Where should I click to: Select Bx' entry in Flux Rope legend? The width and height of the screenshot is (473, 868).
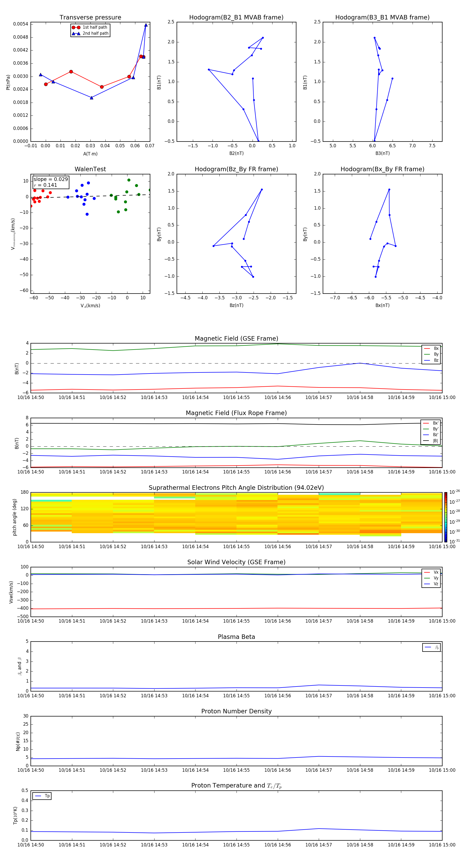click(431, 423)
